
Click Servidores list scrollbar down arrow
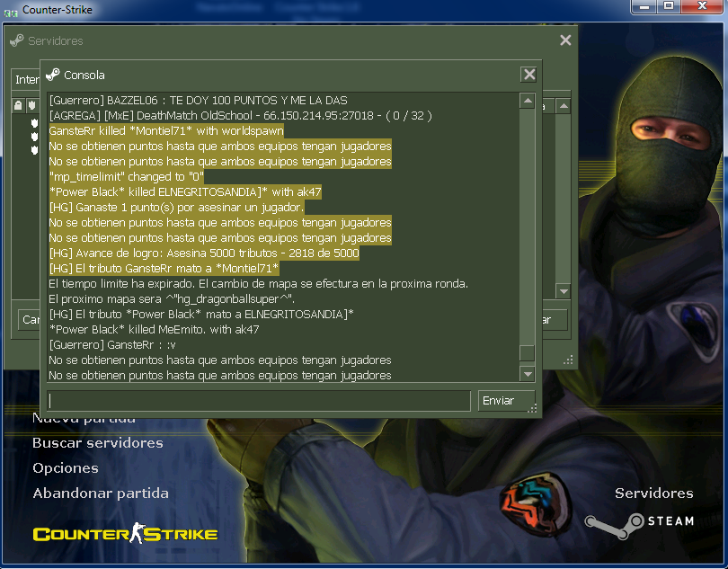564,291
